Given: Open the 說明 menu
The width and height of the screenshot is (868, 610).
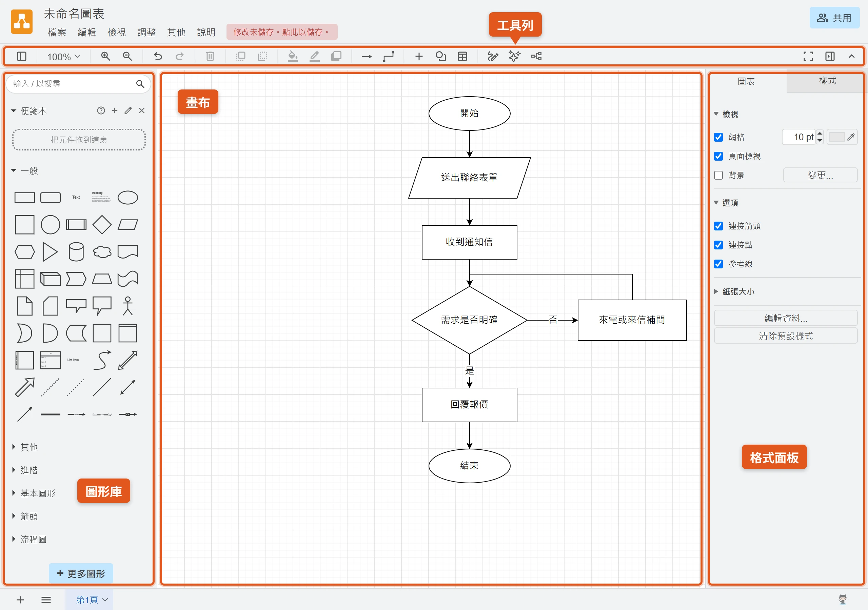Looking at the screenshot, I should [206, 32].
